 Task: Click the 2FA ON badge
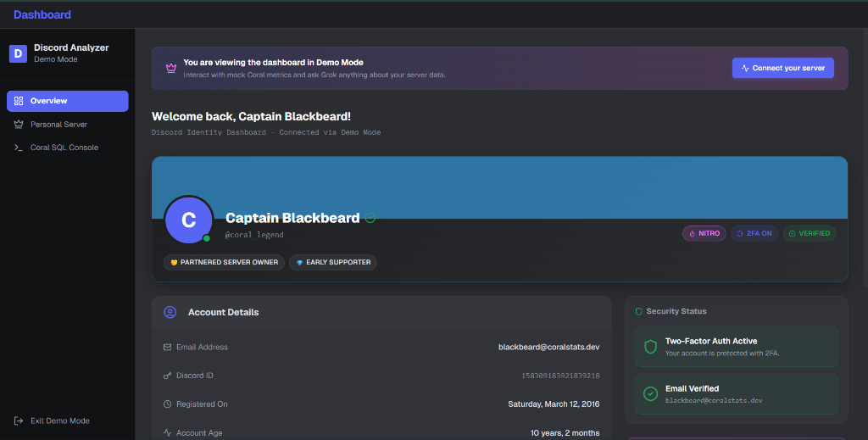(754, 233)
